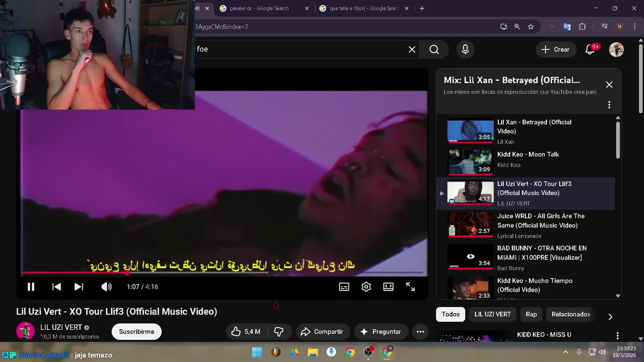Open Google Translate extension

(x=567, y=27)
